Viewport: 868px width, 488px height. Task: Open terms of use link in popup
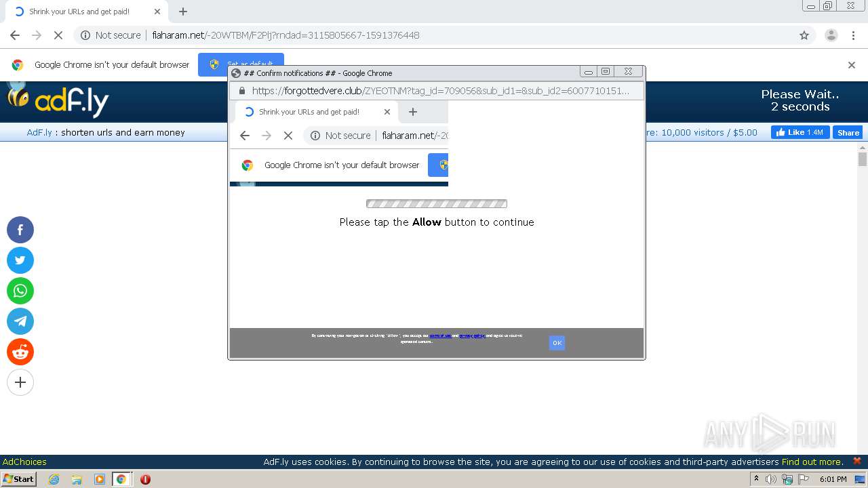coord(440,335)
